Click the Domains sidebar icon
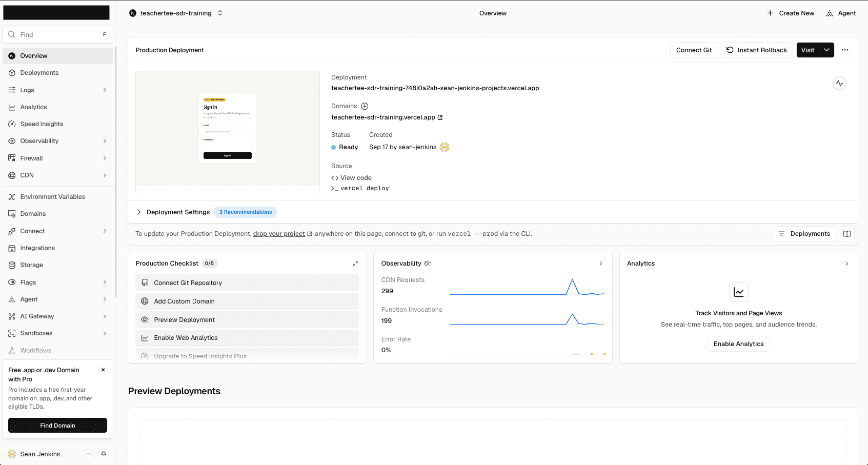 [12, 214]
